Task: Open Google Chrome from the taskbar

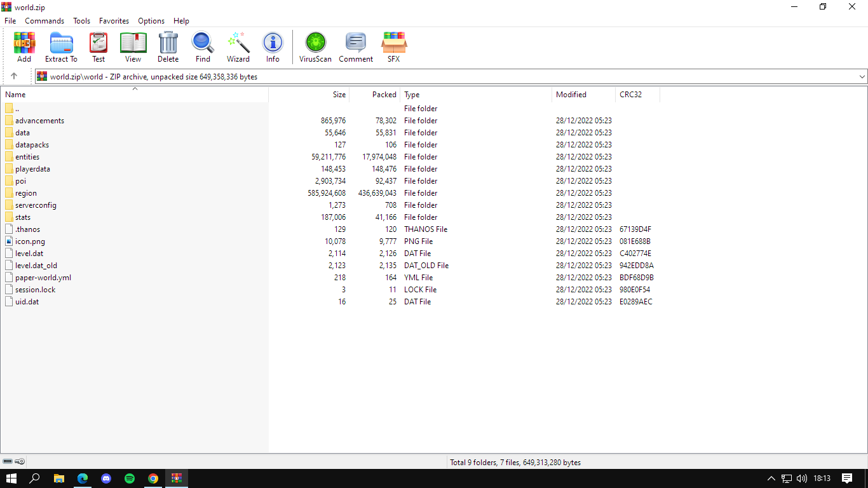Action: click(x=153, y=478)
